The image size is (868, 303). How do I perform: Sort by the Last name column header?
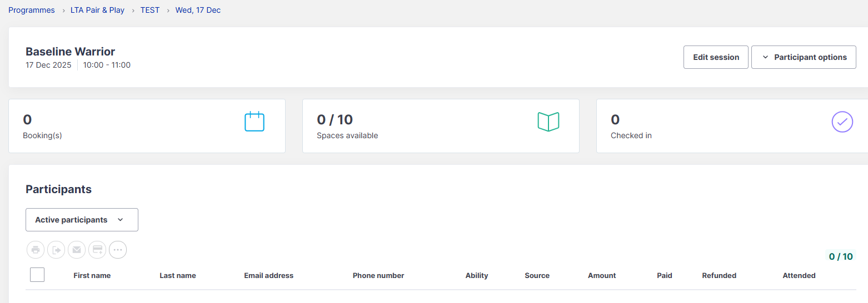click(178, 275)
